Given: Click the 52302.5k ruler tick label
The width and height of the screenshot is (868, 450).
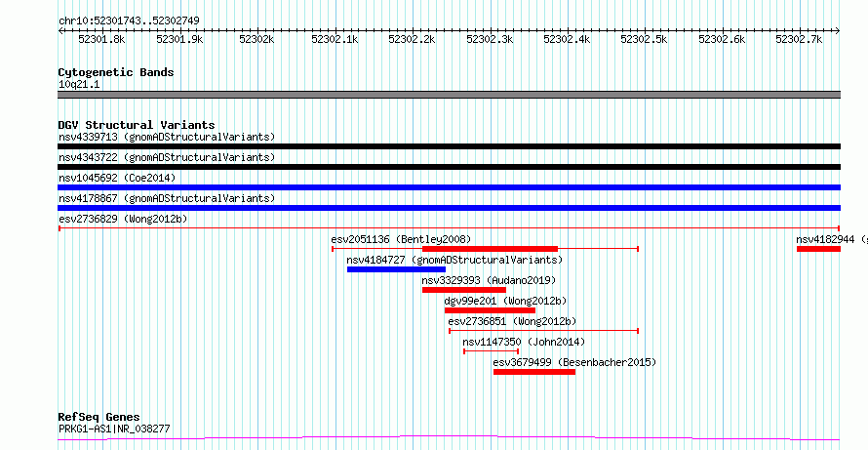Looking at the screenshot, I should 645,40.
